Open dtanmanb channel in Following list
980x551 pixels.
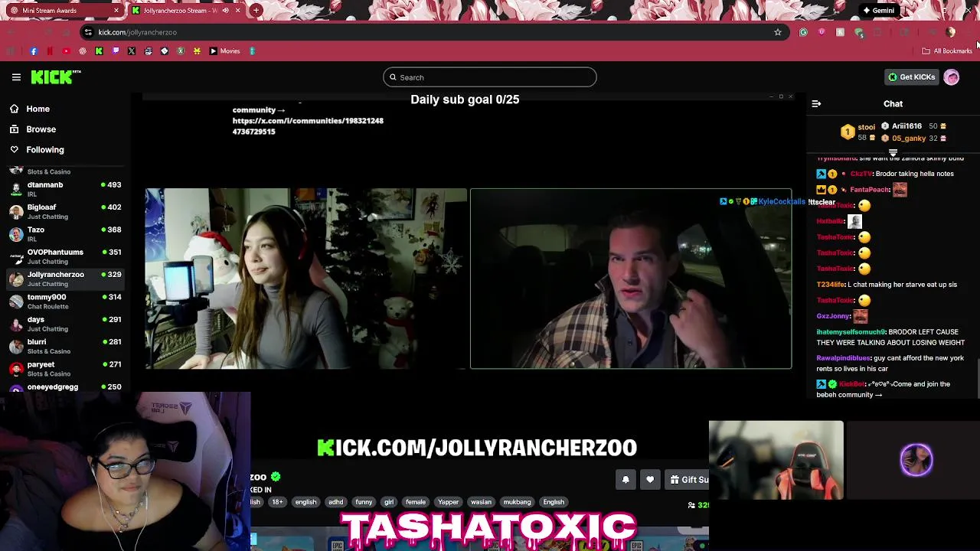click(x=65, y=189)
